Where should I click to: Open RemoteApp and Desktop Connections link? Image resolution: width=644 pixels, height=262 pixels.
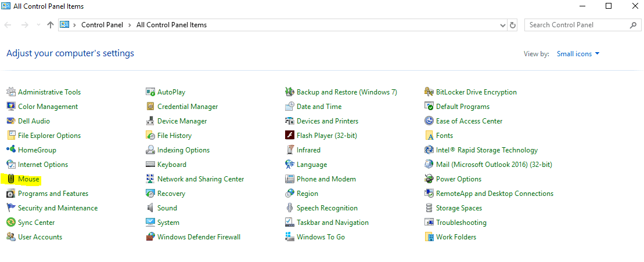click(495, 193)
